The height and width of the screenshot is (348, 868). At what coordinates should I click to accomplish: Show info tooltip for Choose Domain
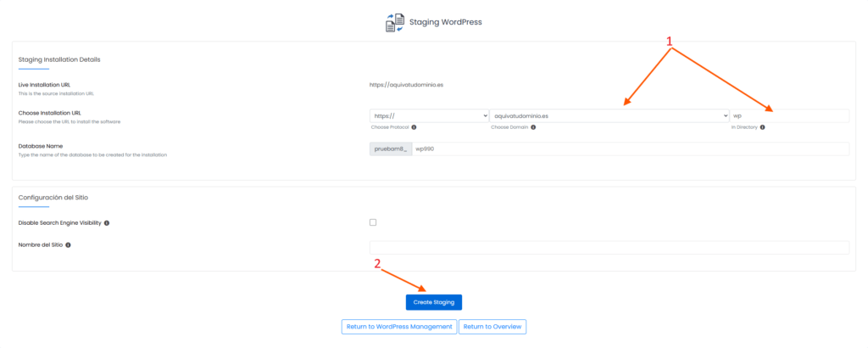[533, 127]
